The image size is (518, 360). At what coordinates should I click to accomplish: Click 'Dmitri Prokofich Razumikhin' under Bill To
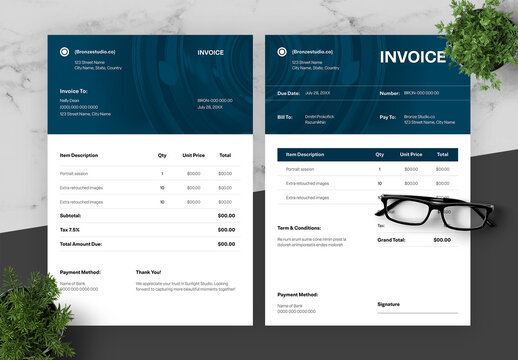pyautogui.click(x=319, y=120)
